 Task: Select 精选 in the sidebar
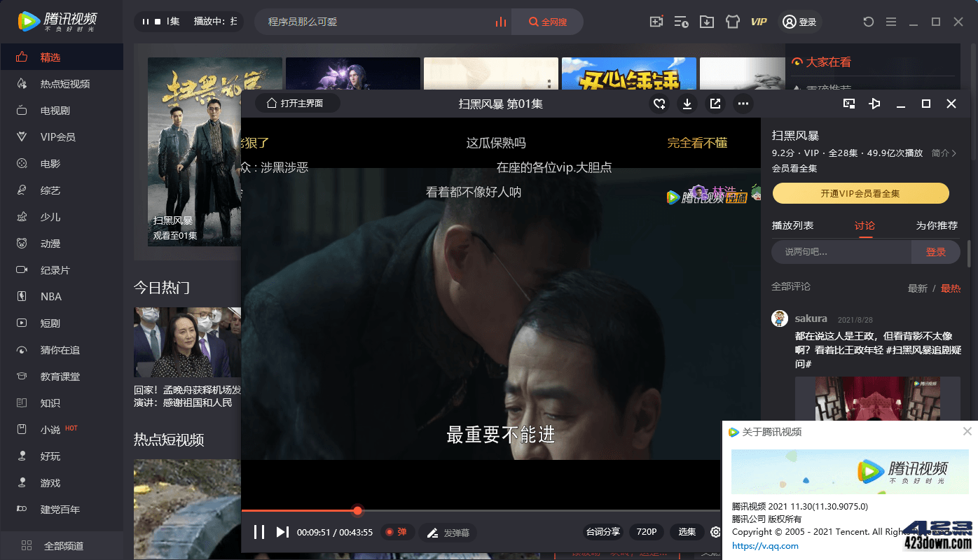click(62, 57)
